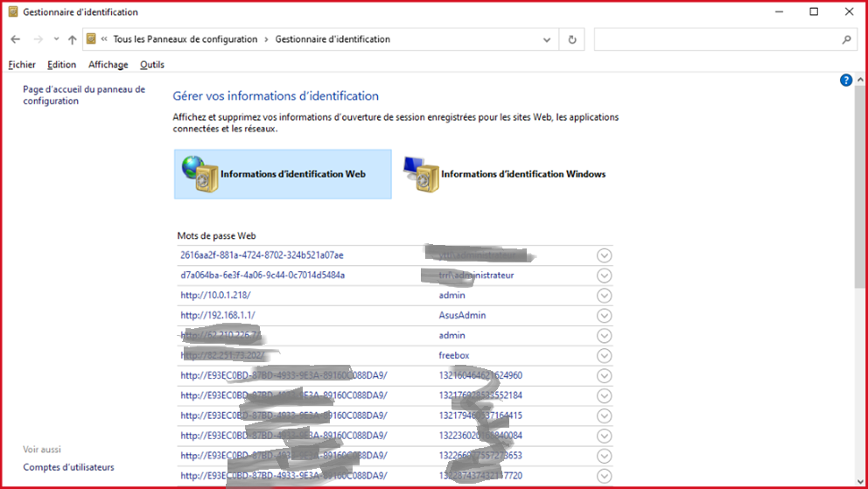The width and height of the screenshot is (868, 489).
Task: Expand the http://10.0.1.218/ entry chevron
Action: tap(604, 296)
